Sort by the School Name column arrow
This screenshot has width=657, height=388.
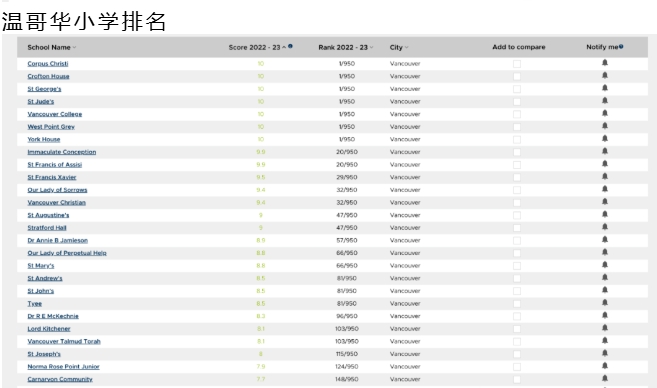tap(74, 47)
